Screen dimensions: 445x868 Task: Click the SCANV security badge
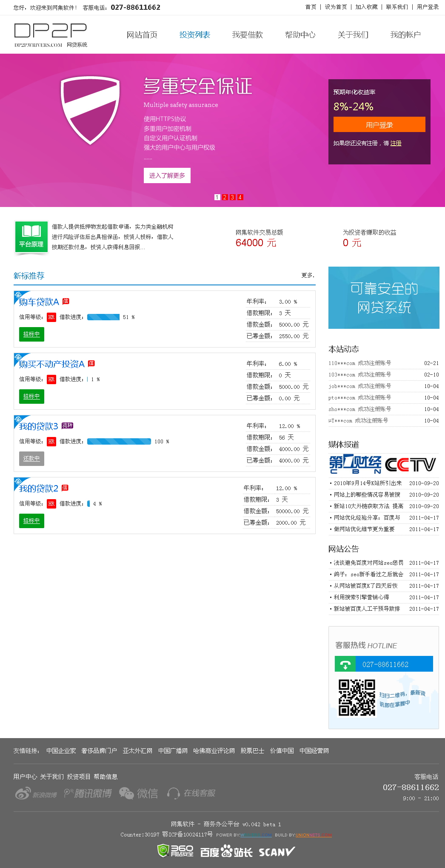277,852
